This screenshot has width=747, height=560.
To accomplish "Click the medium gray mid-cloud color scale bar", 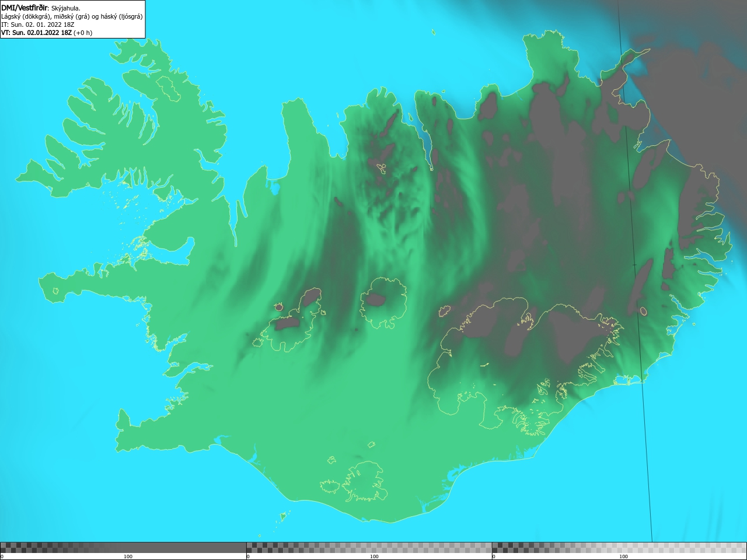I will (369, 548).
